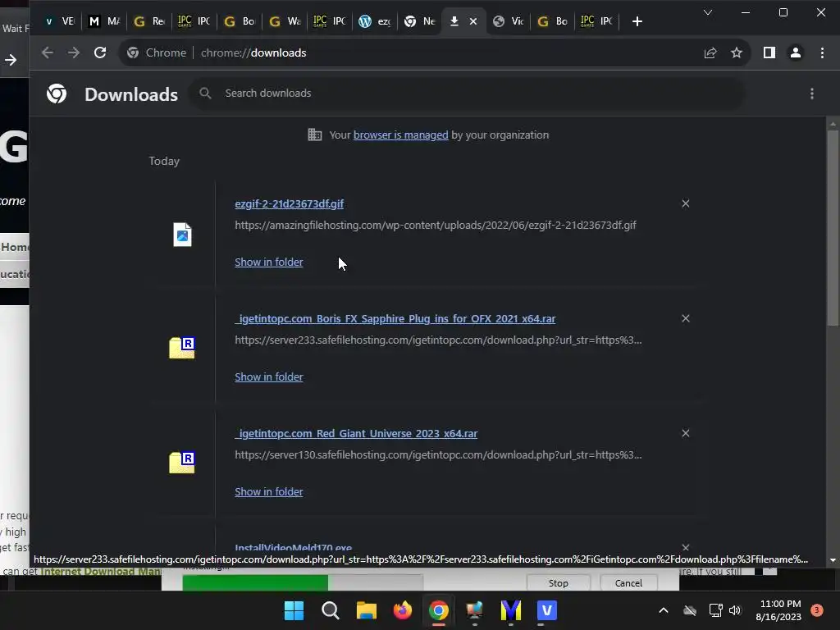This screenshot has width=840, height=630.
Task: Switch to the MA tab
Action: pos(104,21)
